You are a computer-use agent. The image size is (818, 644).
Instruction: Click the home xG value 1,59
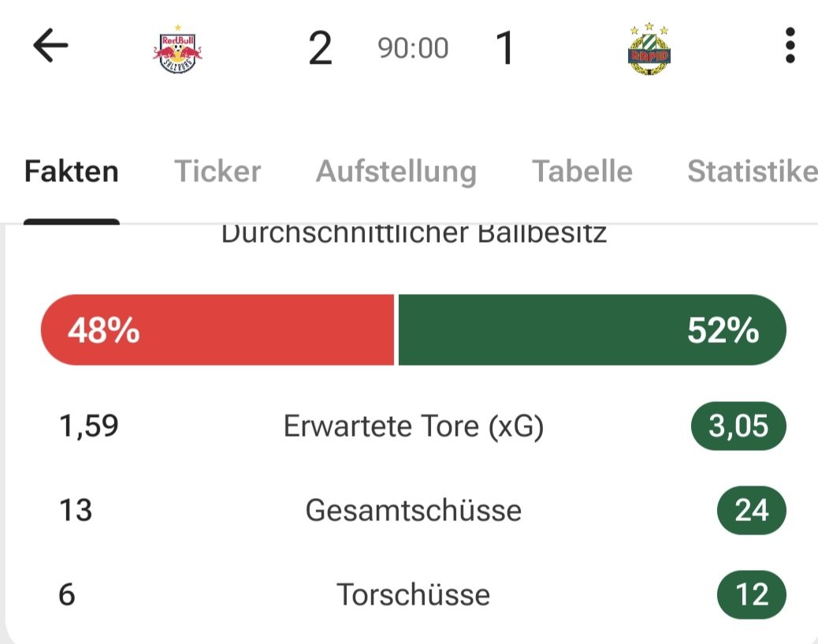click(88, 426)
